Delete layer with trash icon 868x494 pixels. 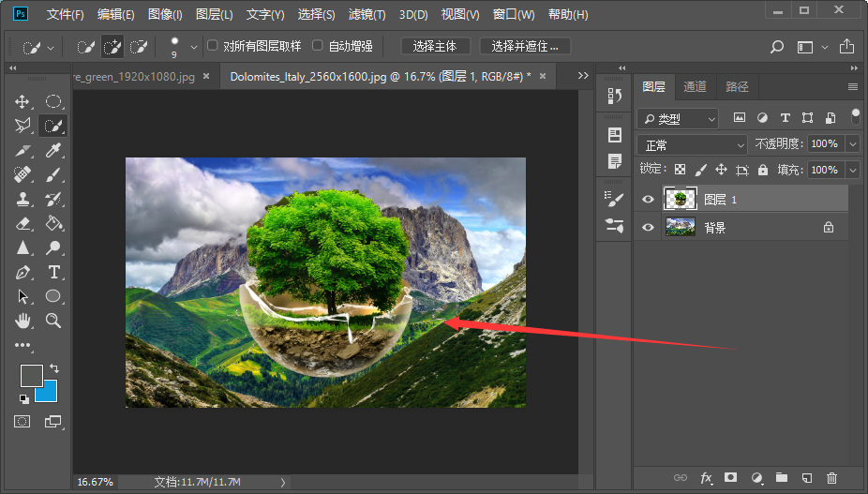831,477
